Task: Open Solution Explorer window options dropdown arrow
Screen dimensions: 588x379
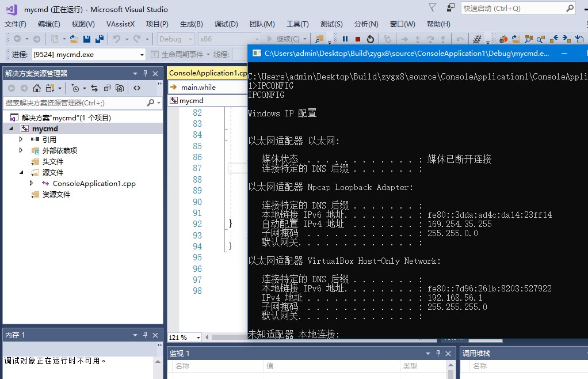Action: pyautogui.click(x=135, y=74)
